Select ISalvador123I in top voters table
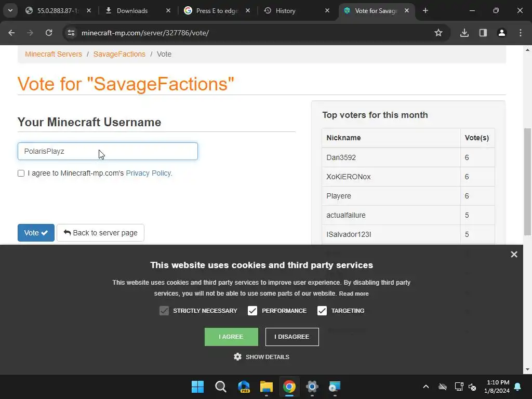Screen dimensions: 532x399 tap(349, 234)
